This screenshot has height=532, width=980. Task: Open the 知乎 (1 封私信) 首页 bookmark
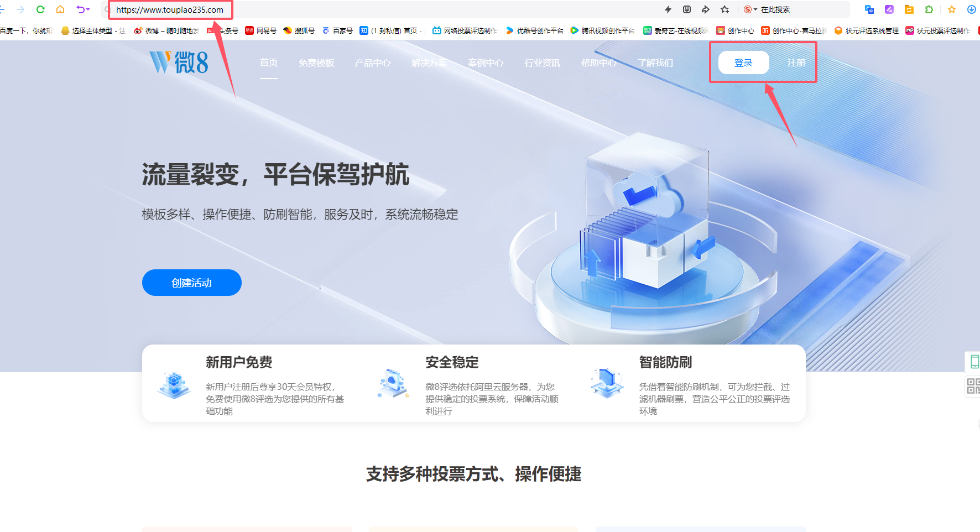[x=391, y=30]
